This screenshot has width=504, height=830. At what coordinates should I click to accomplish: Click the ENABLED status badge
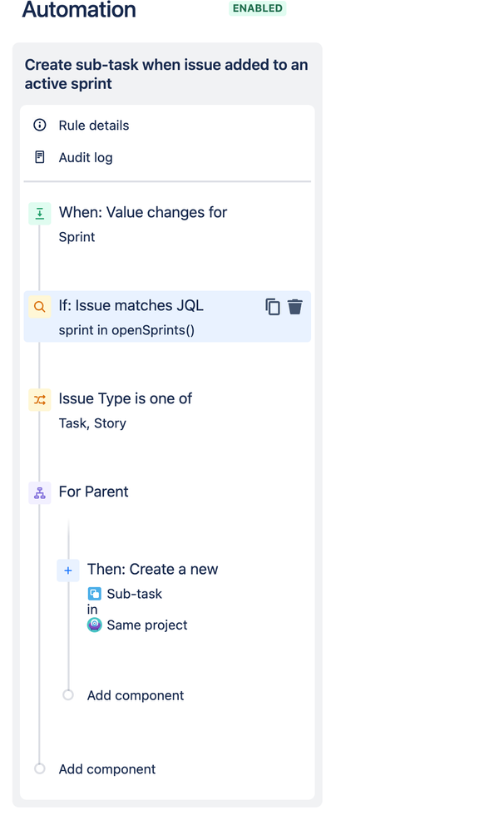258,8
